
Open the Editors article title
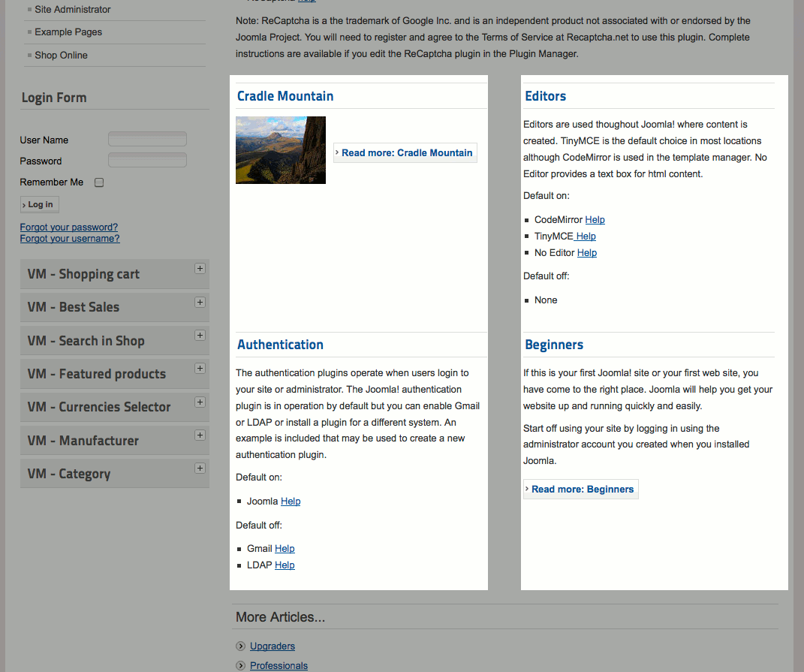[545, 96]
